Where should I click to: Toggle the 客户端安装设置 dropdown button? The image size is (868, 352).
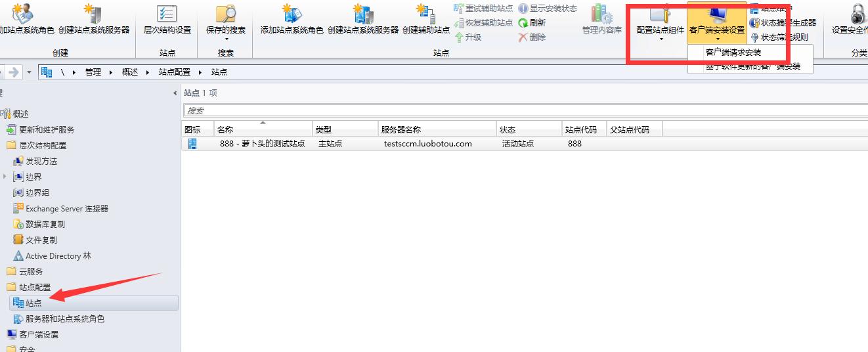click(717, 22)
